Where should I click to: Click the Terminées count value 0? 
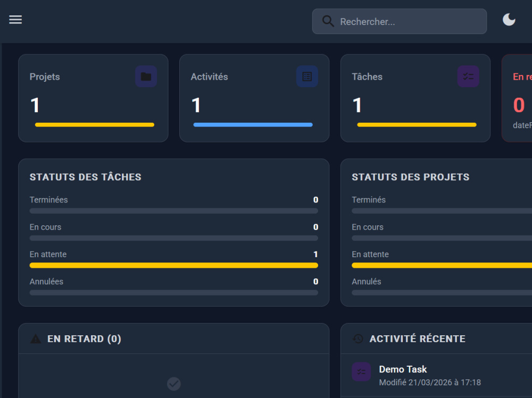point(315,200)
